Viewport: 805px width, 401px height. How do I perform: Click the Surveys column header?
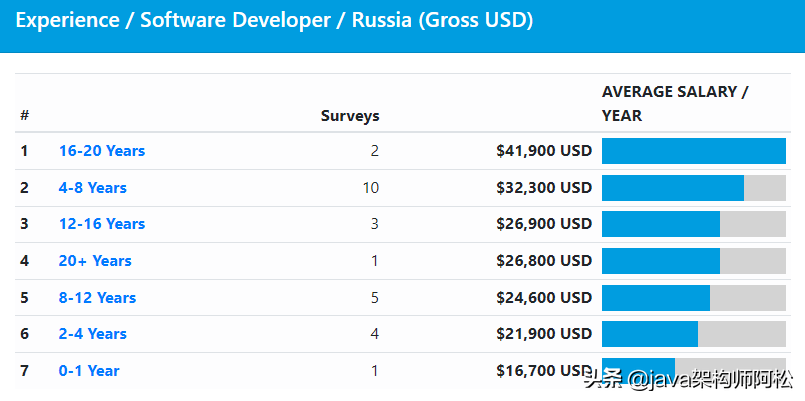pyautogui.click(x=350, y=116)
